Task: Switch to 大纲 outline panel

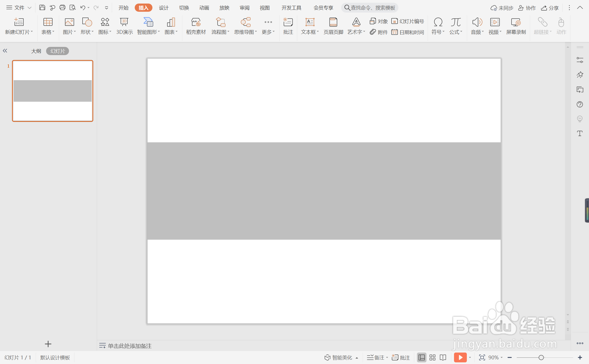Action: click(x=36, y=51)
